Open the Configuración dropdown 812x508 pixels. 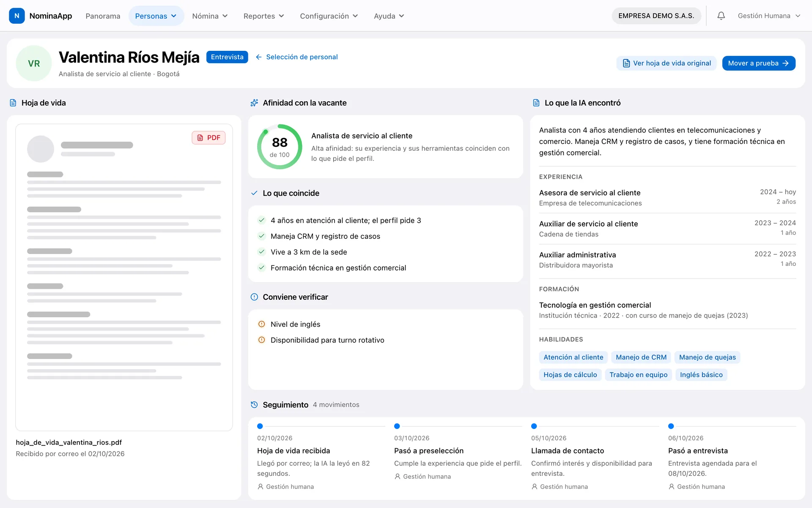click(x=329, y=16)
